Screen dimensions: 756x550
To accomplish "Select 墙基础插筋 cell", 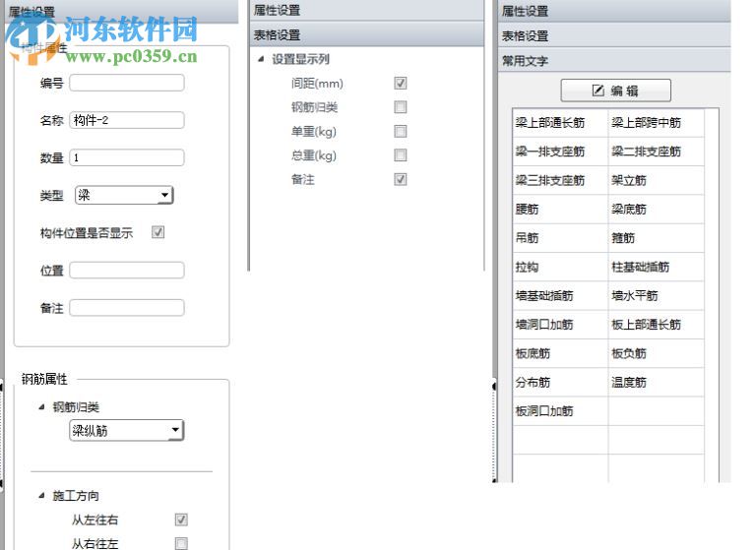I will tap(560, 296).
